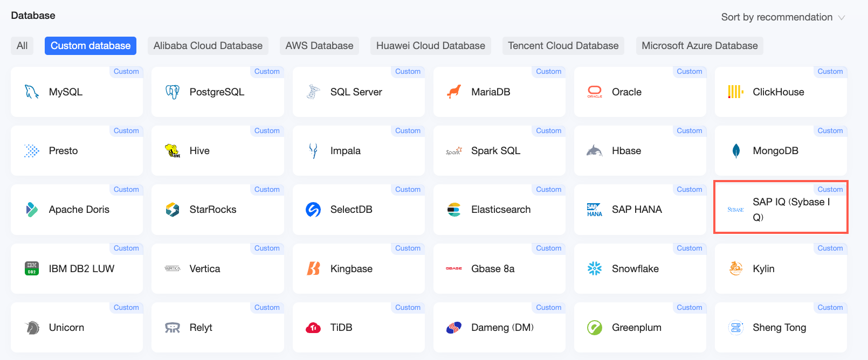This screenshot has width=868, height=360.
Task: Click the Presto dotted icon
Action: click(32, 151)
